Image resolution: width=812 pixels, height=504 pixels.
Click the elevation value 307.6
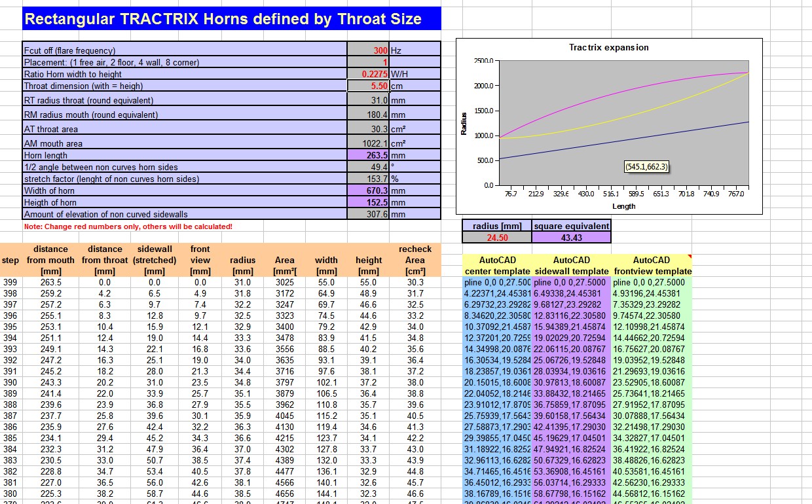tap(368, 214)
